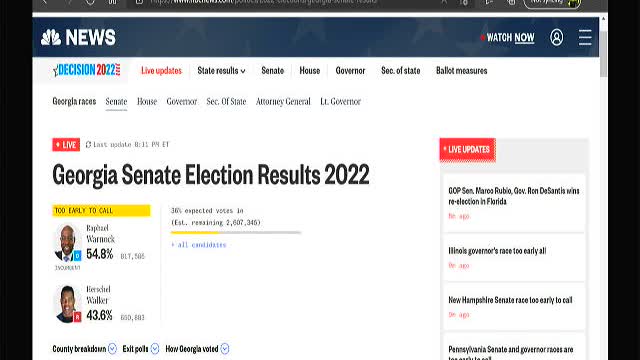640x360 pixels.
Task: Click Walker's 43.6% percentage
Action: coord(99,316)
